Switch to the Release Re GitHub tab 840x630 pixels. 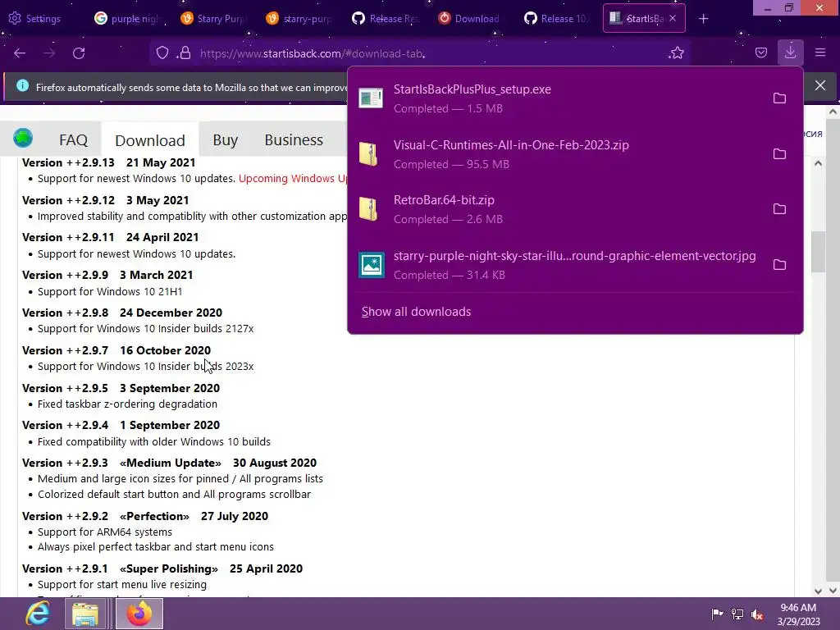pyautogui.click(x=386, y=19)
